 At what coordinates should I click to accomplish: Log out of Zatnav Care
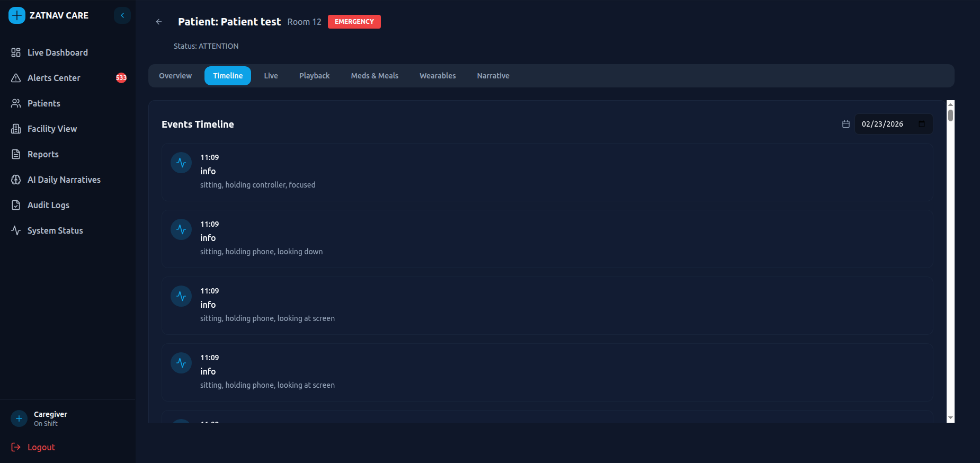click(x=41, y=447)
